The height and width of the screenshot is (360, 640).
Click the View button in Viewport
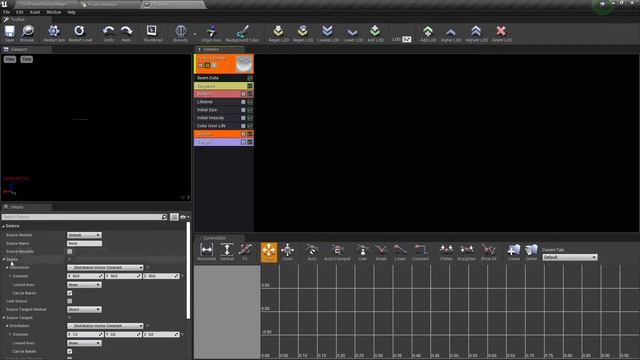(x=10, y=59)
